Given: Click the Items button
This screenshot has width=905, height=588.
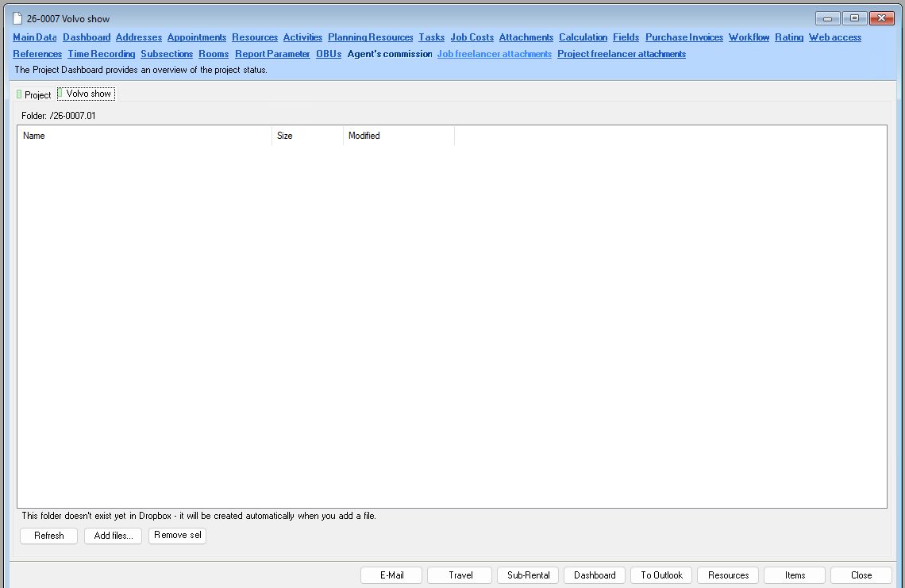Looking at the screenshot, I should click(x=795, y=575).
